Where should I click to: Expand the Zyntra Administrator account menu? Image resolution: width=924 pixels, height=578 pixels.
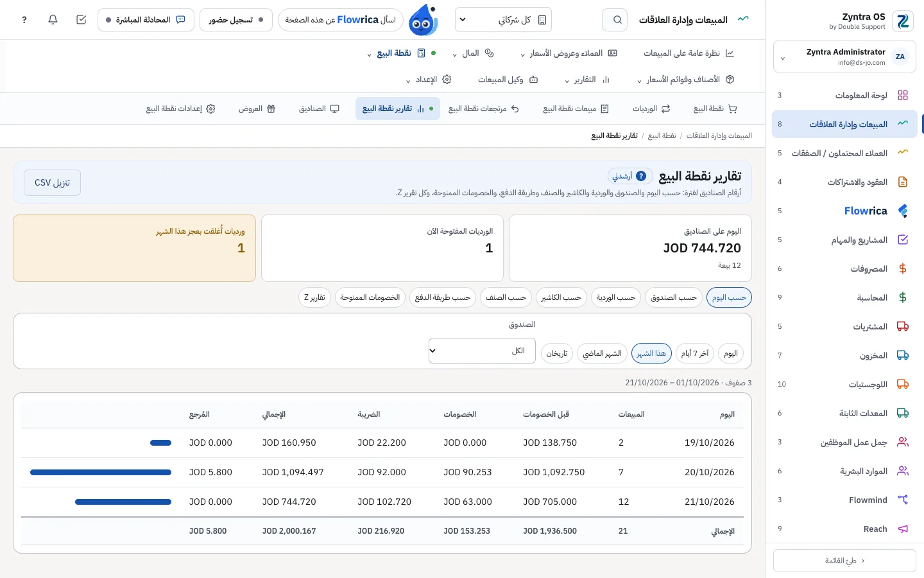point(844,57)
